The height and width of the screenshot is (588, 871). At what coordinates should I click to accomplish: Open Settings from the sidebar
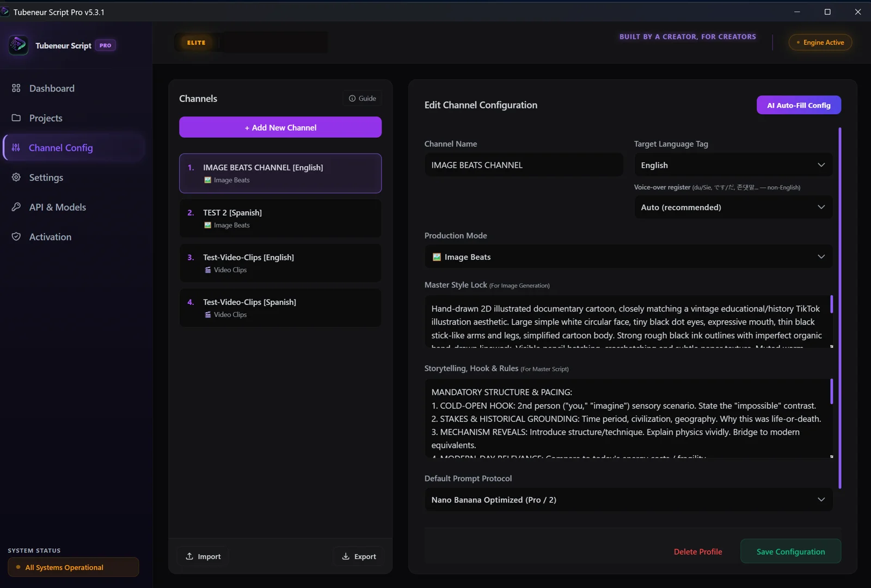[x=73, y=177]
